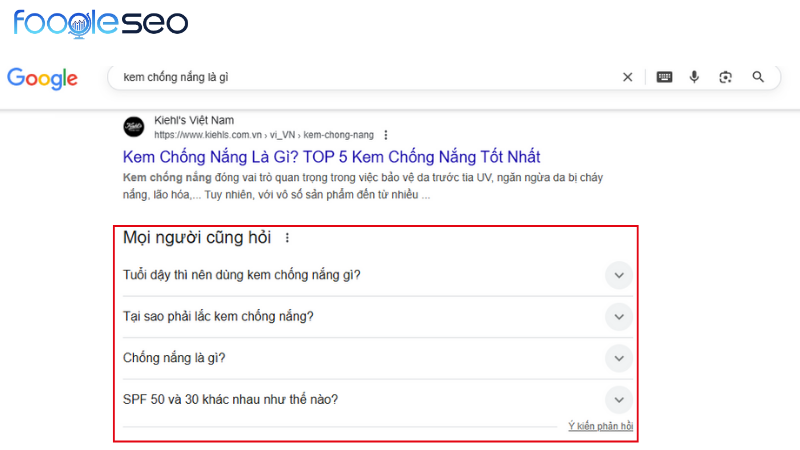Viewport: 800px width, 450px height.
Task: Expand Tuổi dậy thì kem chống nắng question
Action: click(x=619, y=276)
